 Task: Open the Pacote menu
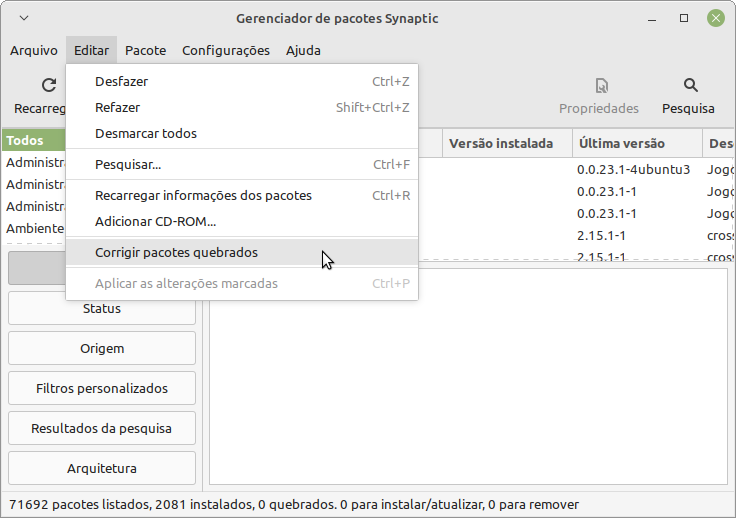(x=146, y=50)
